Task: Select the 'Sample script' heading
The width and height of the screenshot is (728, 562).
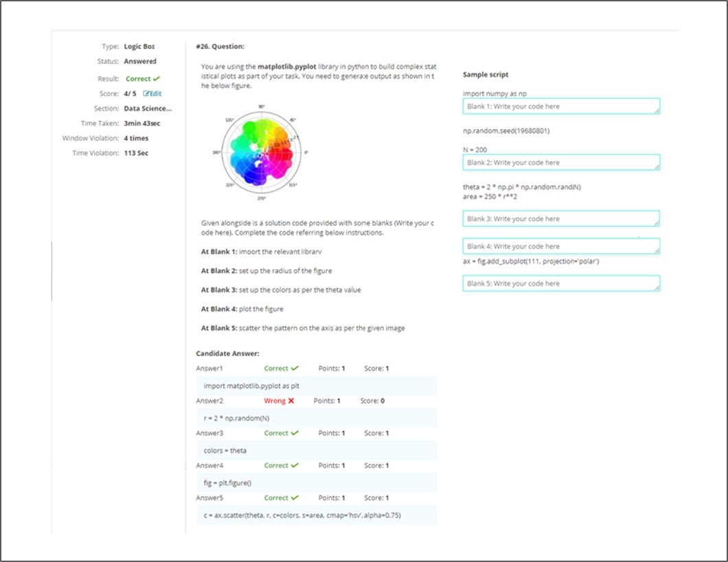Action: point(486,75)
